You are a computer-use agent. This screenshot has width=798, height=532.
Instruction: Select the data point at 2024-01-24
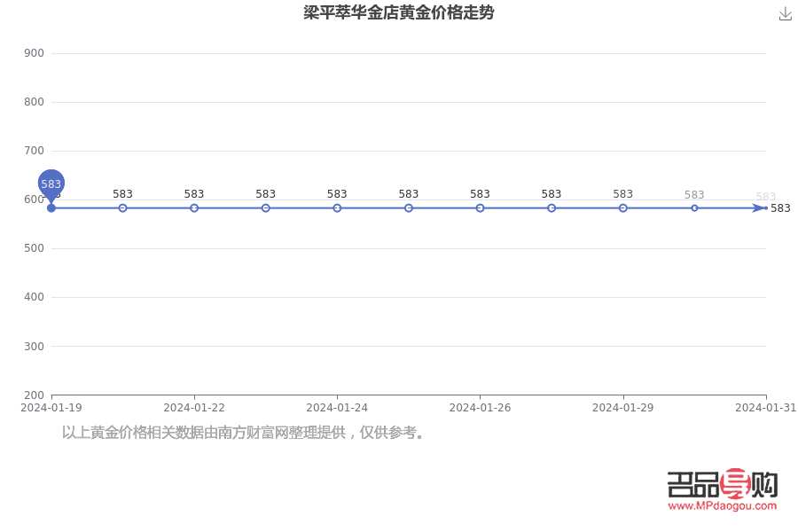[x=337, y=207]
